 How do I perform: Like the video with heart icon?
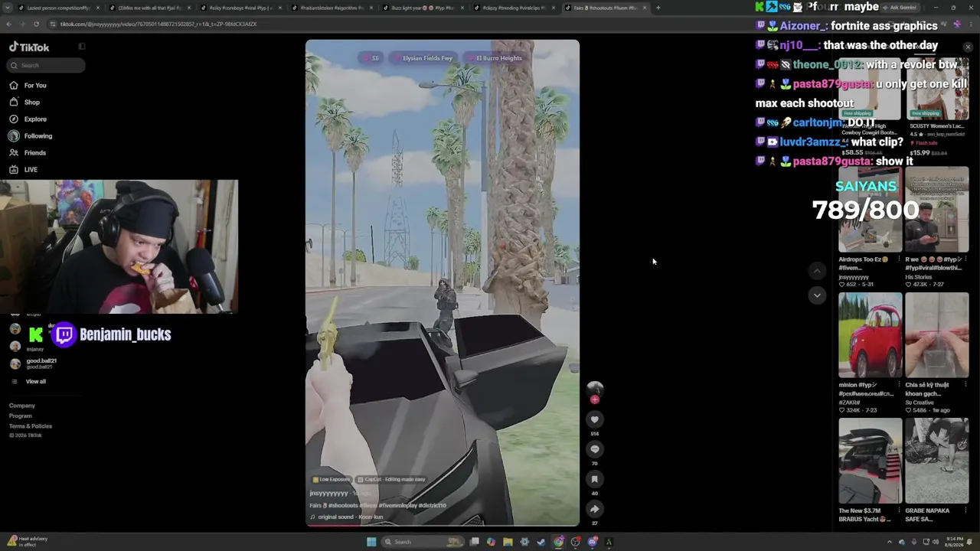(594, 419)
